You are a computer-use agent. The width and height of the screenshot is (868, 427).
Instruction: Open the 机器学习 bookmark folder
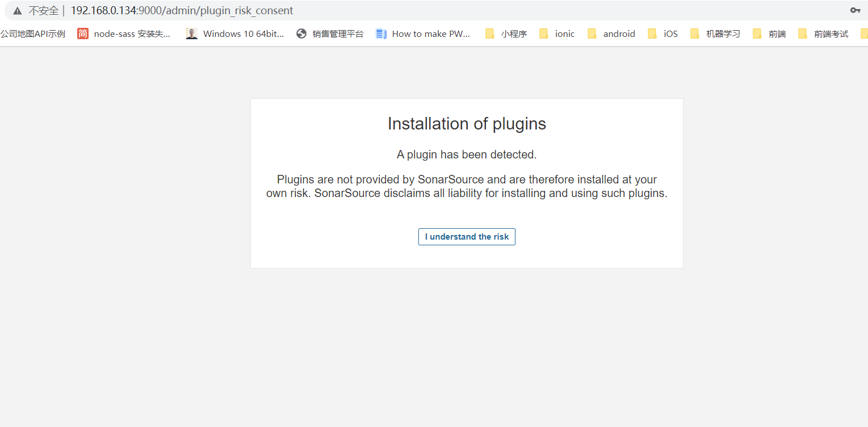coord(715,34)
